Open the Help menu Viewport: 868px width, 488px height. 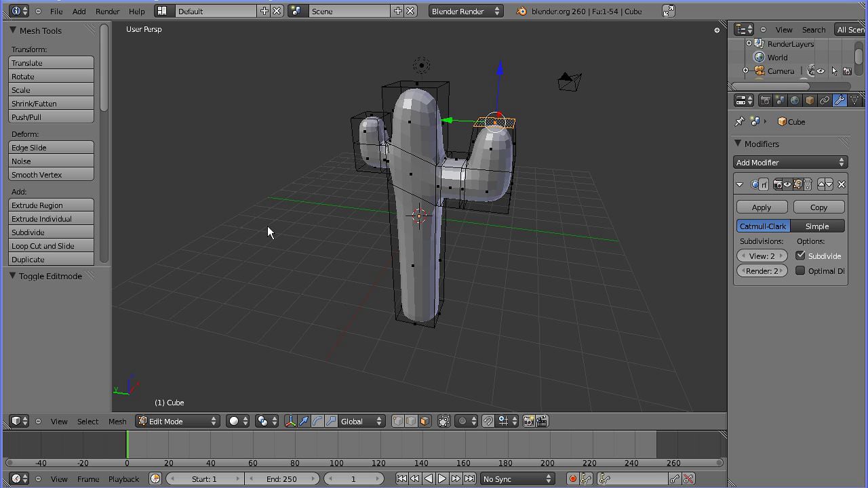136,11
